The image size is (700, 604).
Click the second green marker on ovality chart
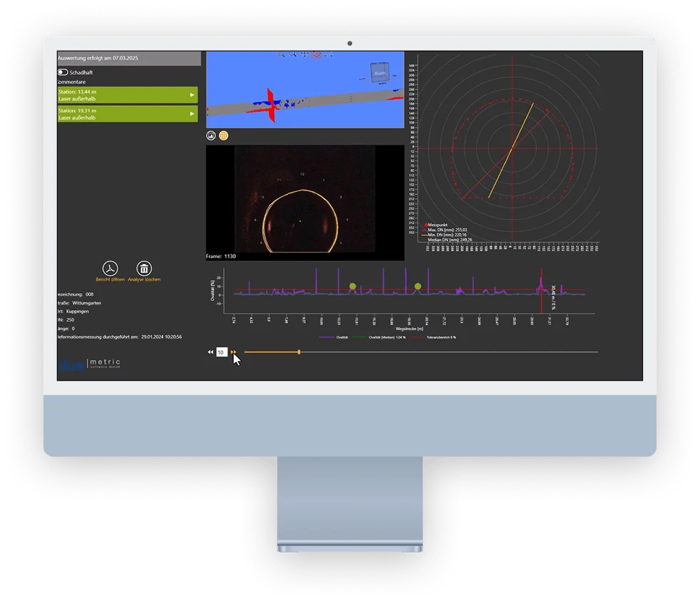point(418,286)
